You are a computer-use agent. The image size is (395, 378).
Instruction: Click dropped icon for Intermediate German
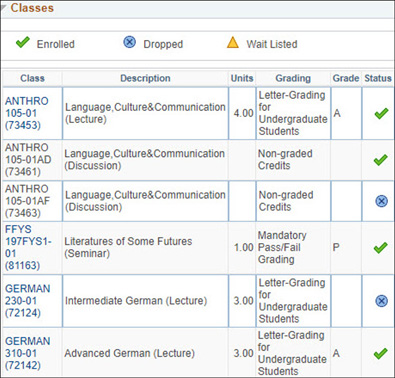(381, 301)
